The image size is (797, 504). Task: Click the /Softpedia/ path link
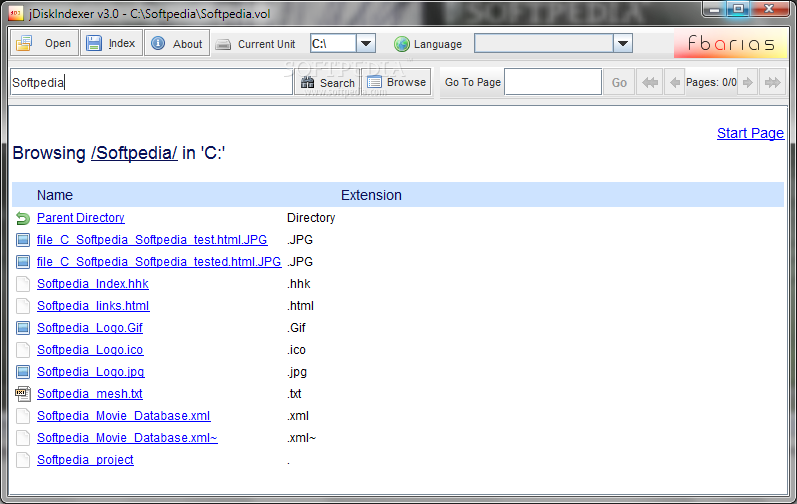click(134, 153)
